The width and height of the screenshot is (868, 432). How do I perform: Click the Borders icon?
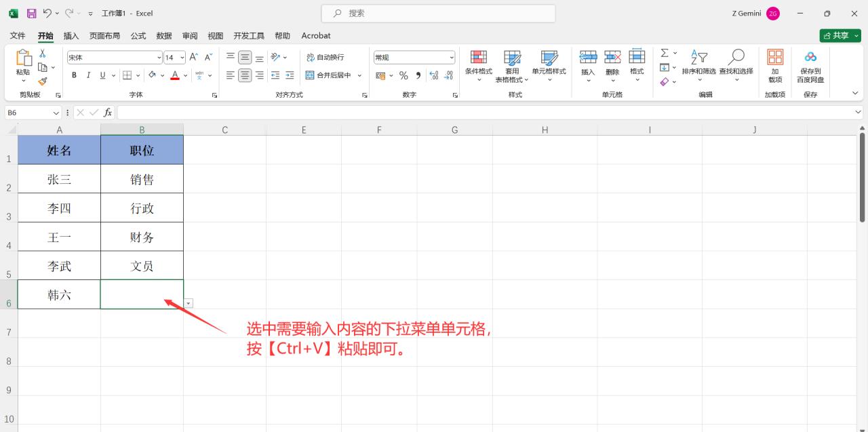[x=127, y=75]
